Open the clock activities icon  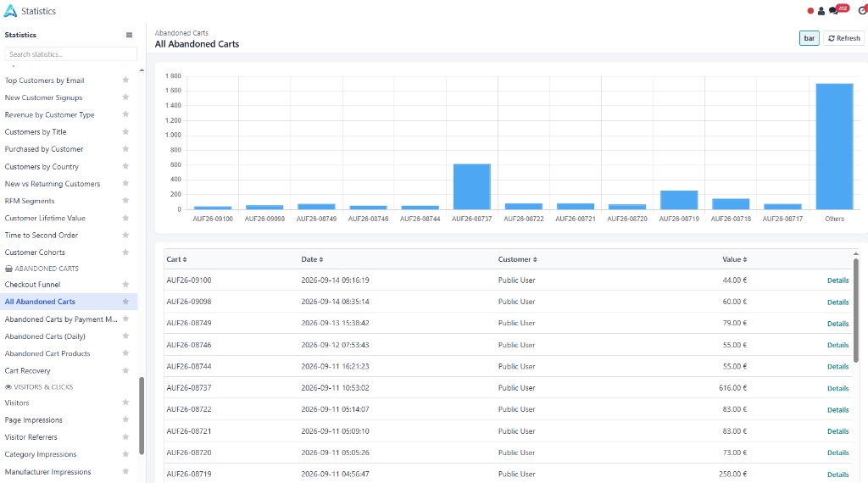pos(862,10)
